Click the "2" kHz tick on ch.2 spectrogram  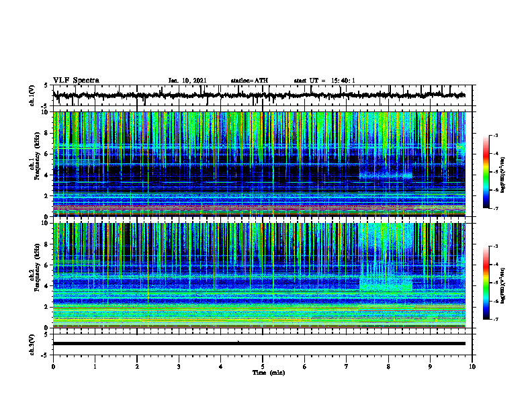pos(47,307)
